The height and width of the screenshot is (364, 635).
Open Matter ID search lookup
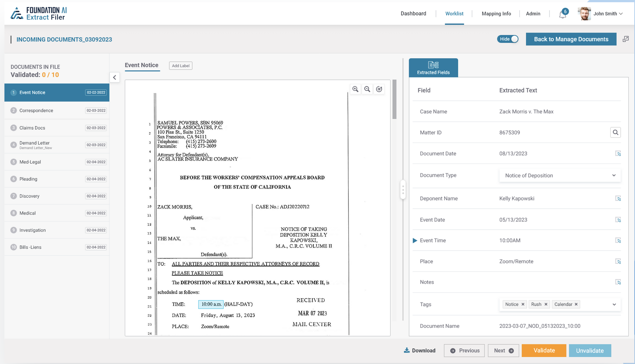pyautogui.click(x=615, y=132)
